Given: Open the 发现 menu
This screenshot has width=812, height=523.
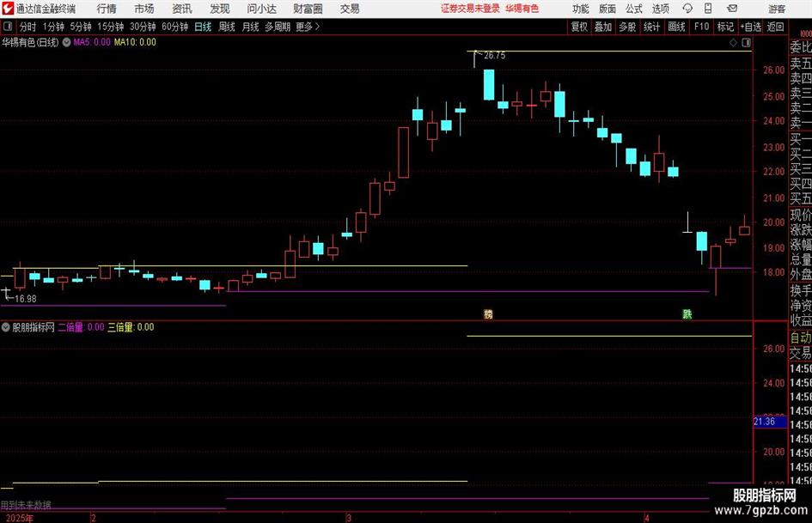Looking at the screenshot, I should coord(220,9).
